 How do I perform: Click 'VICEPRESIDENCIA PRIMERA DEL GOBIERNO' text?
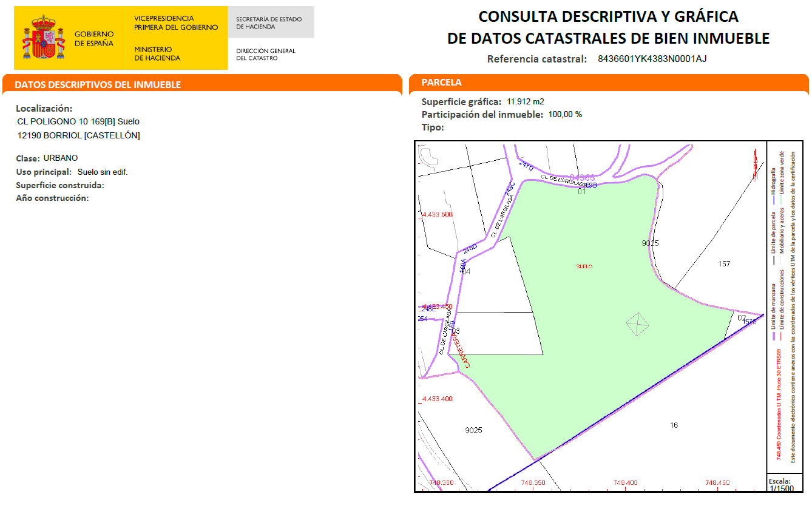click(x=176, y=23)
